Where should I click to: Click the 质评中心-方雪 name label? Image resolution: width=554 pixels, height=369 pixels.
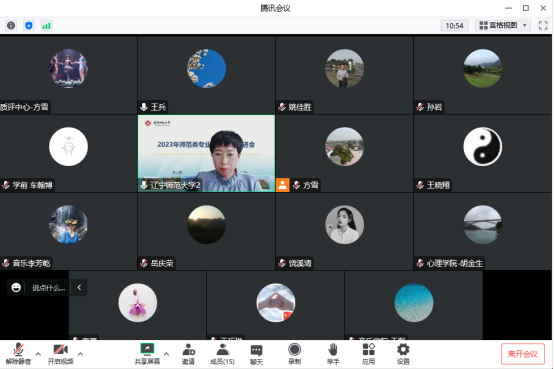tap(24, 107)
